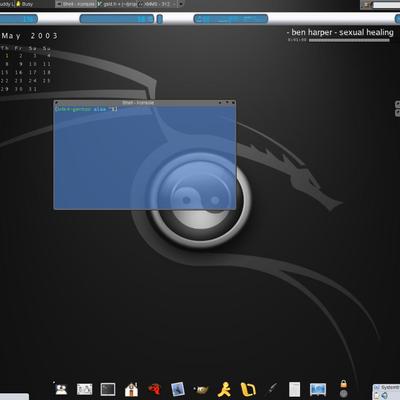Switch to the Shell - Konsole taskbar entry
The image size is (400, 400).
76,4
